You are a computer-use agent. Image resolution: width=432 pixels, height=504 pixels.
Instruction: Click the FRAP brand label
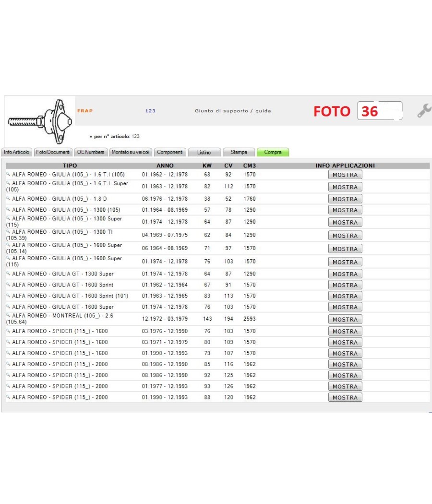tap(85, 110)
